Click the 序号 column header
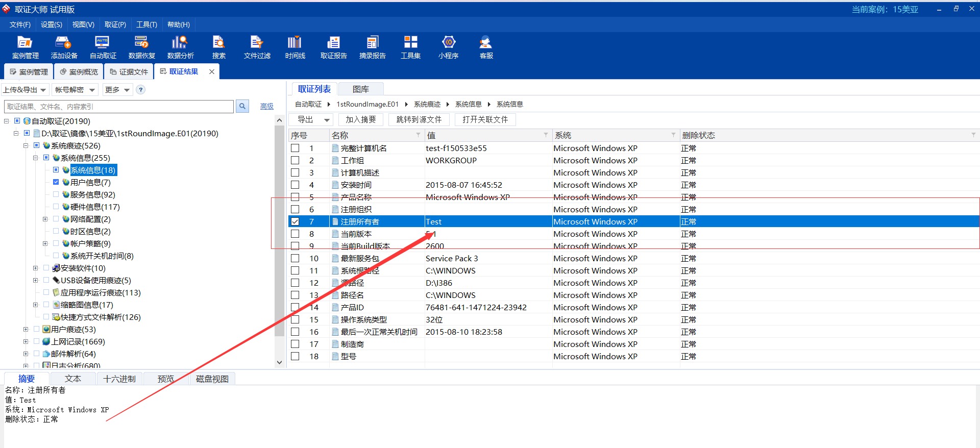 [309, 135]
